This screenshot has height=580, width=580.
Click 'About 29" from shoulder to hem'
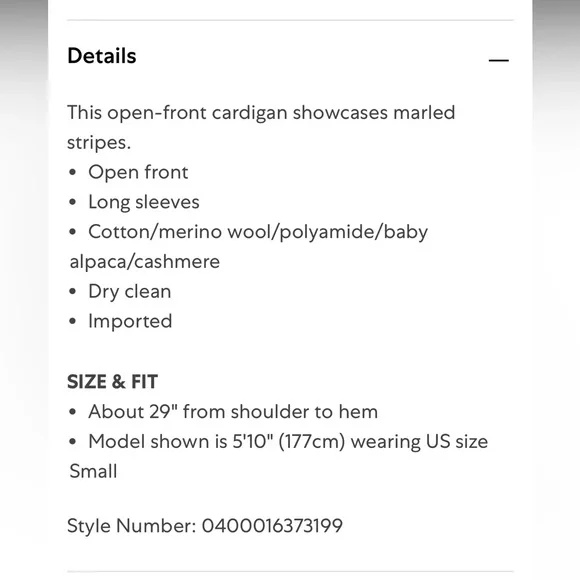pyautogui.click(x=233, y=412)
